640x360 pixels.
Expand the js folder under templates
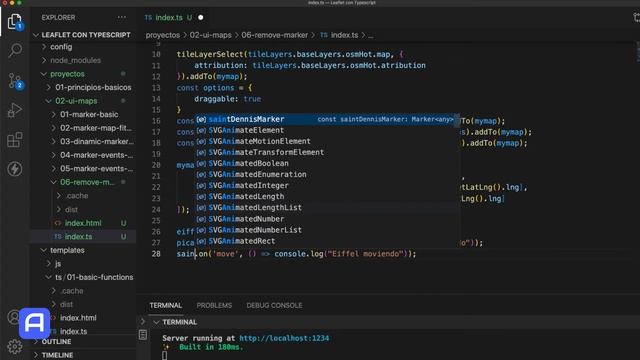click(83, 264)
